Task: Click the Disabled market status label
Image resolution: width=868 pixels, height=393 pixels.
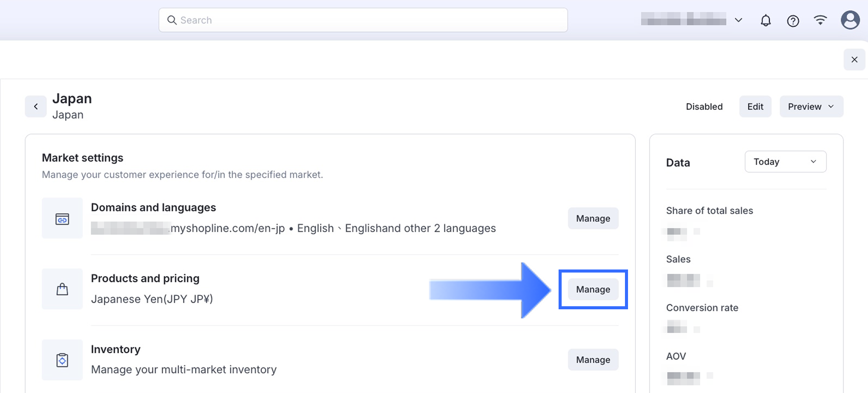Action: 704,107
